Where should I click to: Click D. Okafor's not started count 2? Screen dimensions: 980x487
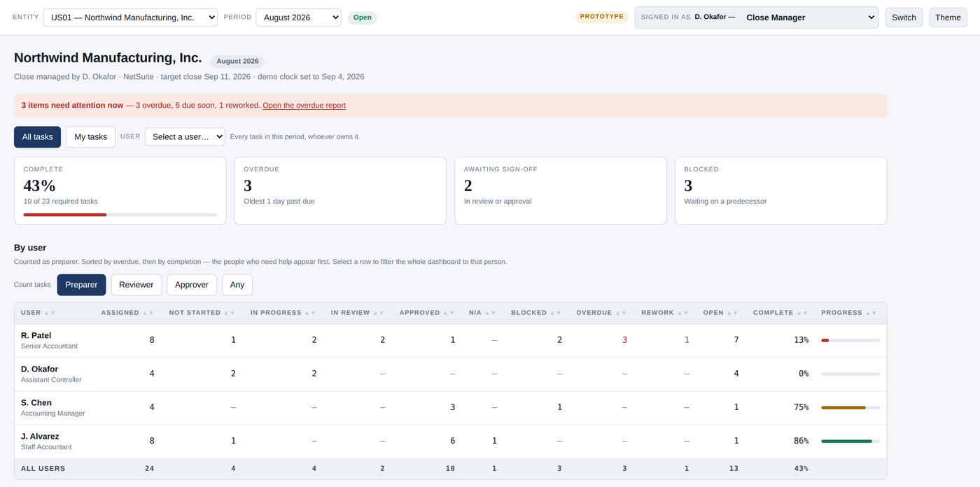[233, 374]
